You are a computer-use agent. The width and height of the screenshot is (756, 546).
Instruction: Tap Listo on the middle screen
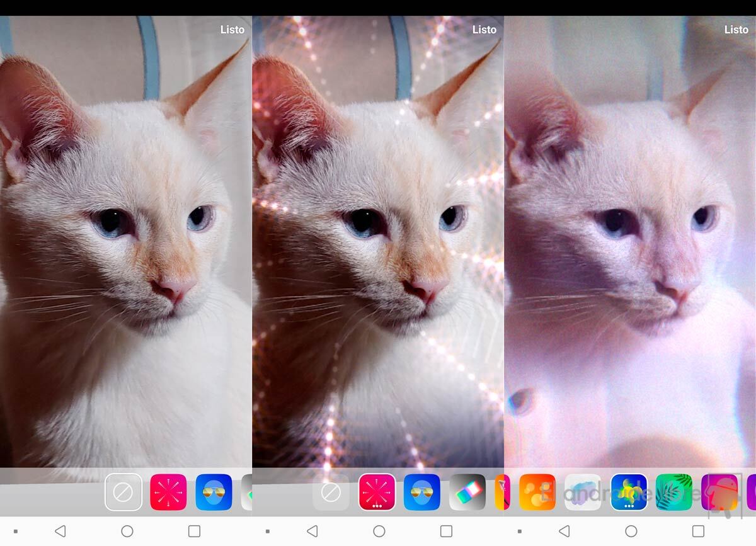pos(484,30)
